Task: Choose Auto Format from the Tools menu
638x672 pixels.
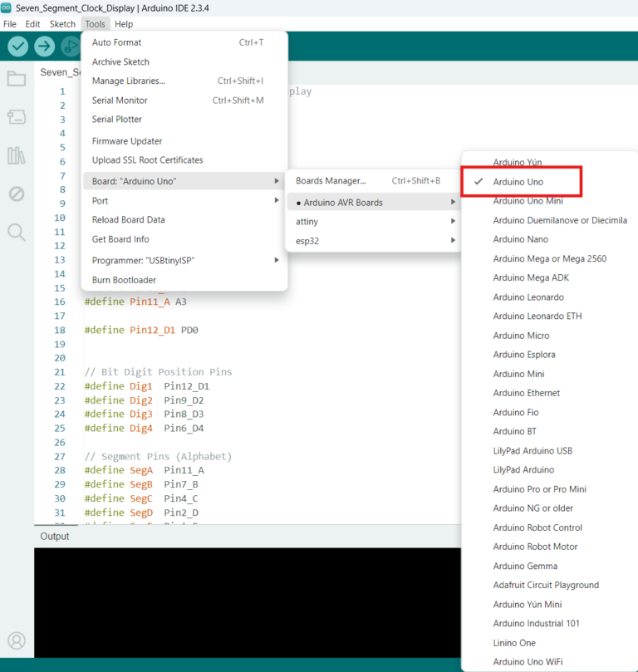Action: 184,42
